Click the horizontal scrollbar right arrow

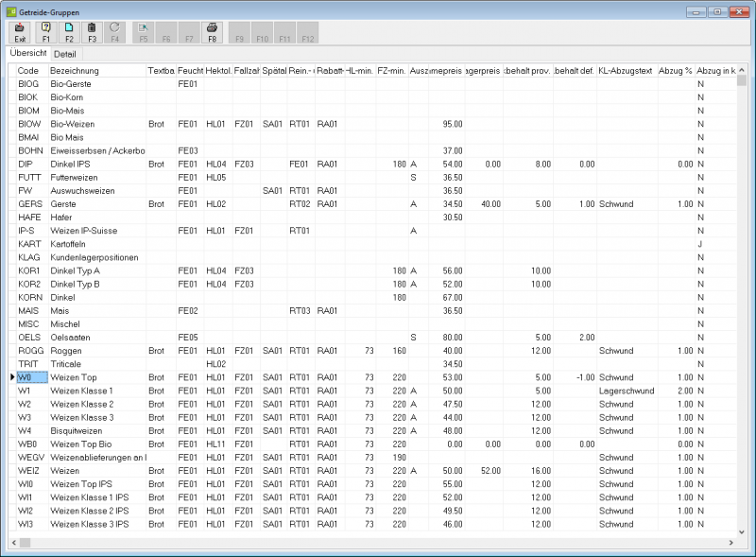[x=730, y=543]
